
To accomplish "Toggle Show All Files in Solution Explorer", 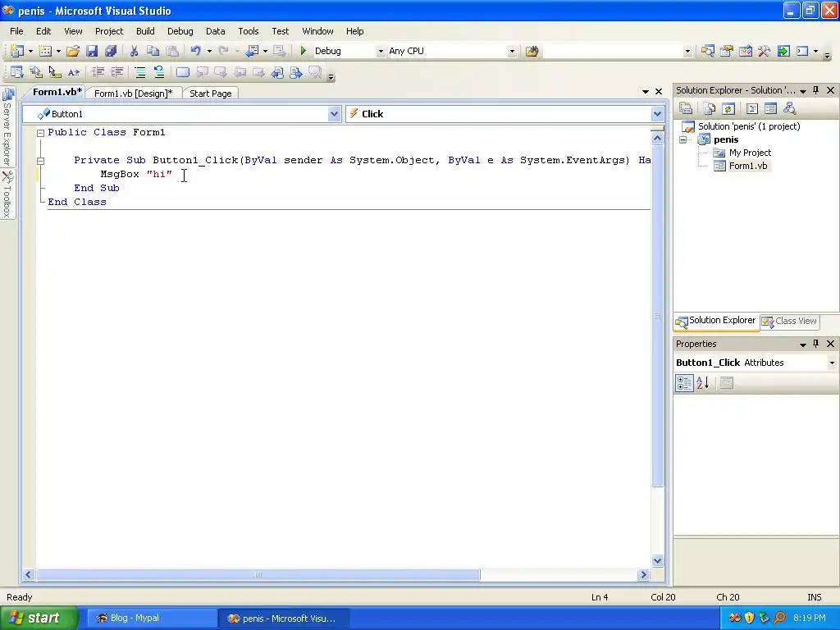I will [710, 109].
